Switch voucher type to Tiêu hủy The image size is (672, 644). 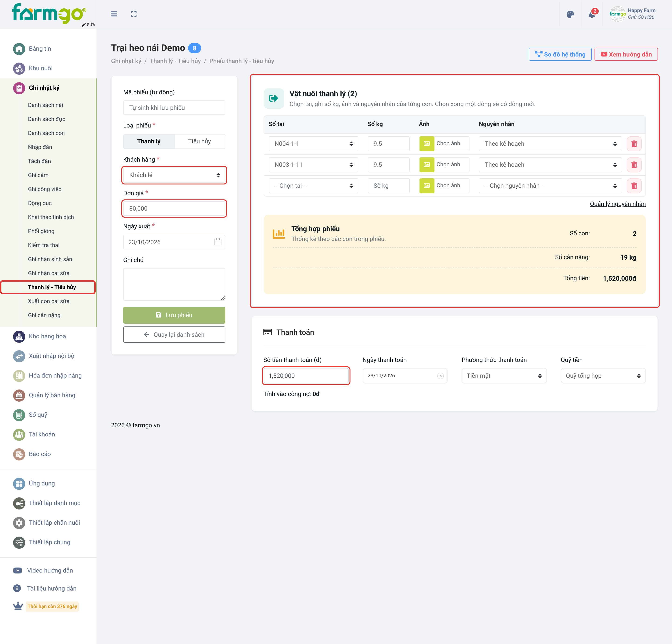(199, 141)
